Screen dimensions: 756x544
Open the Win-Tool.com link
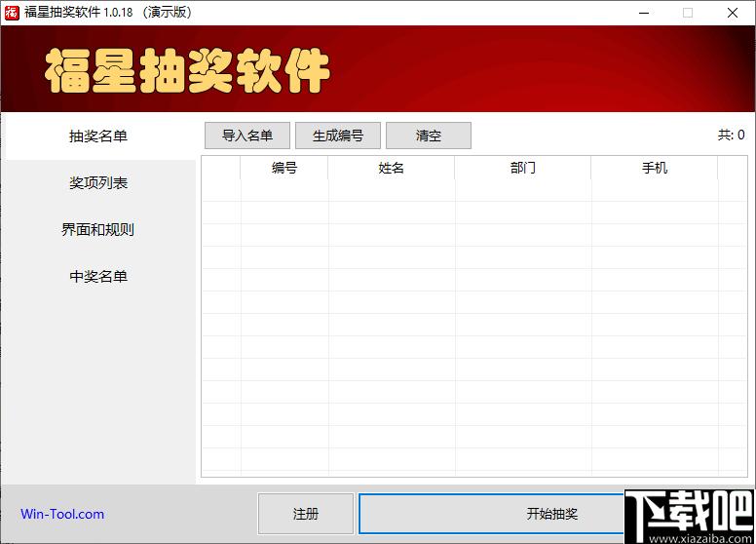(62, 514)
